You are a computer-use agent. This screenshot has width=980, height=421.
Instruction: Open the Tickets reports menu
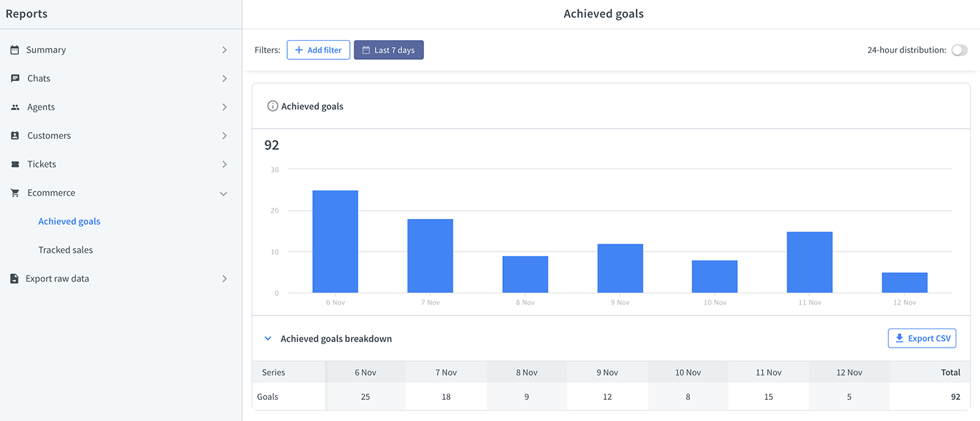[x=120, y=164]
